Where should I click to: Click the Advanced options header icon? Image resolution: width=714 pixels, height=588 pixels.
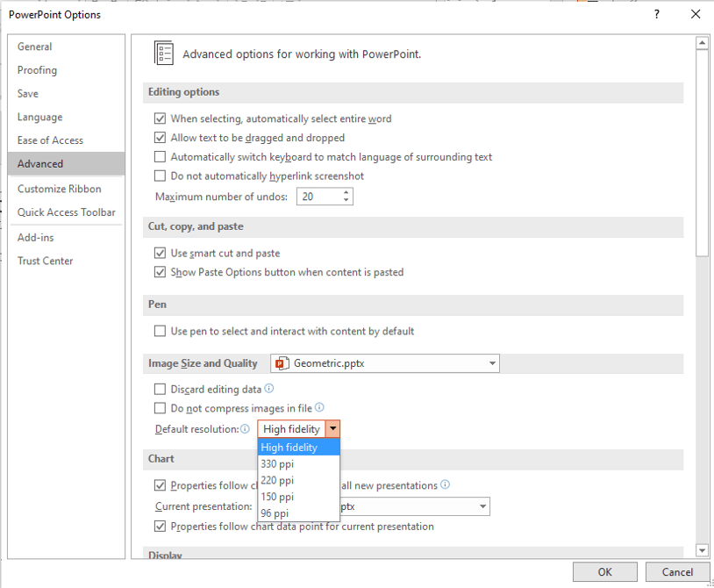pos(163,53)
